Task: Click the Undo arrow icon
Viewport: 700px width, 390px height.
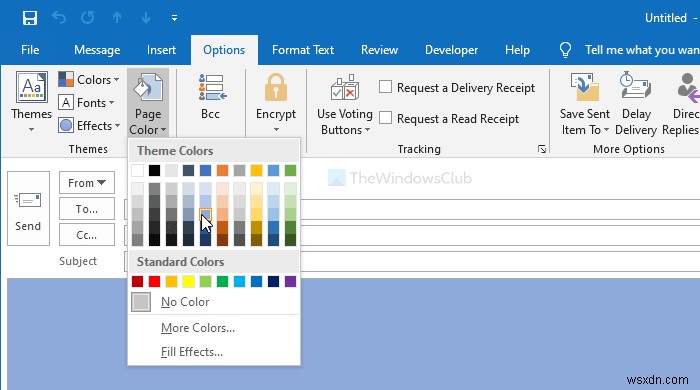Action: pyautogui.click(x=59, y=18)
